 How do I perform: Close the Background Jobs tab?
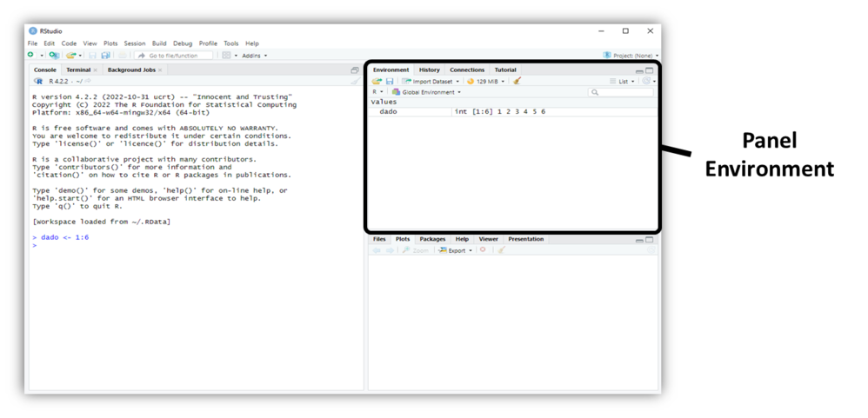(161, 70)
